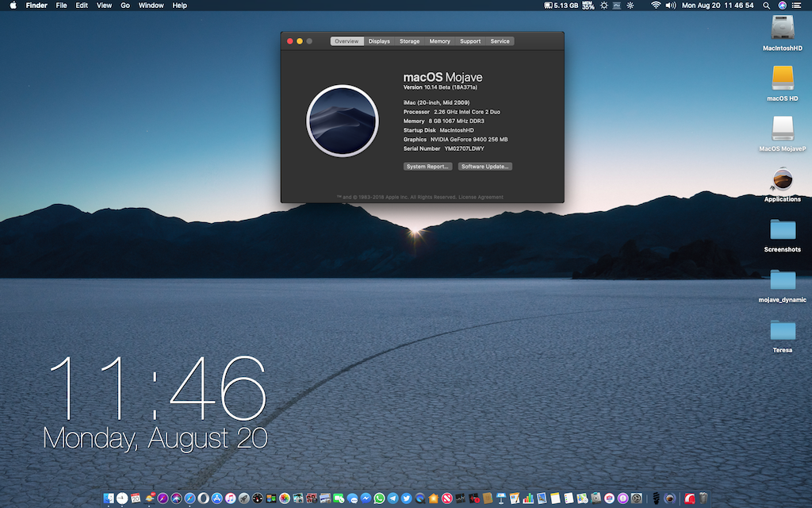
Task: Click the Siri icon in menu bar
Action: point(783,6)
